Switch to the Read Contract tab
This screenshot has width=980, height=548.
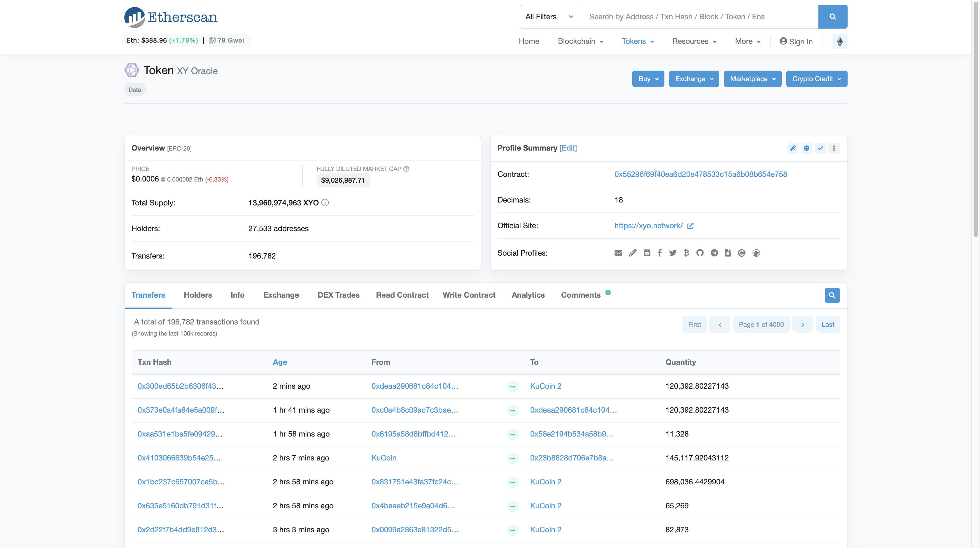tap(402, 295)
